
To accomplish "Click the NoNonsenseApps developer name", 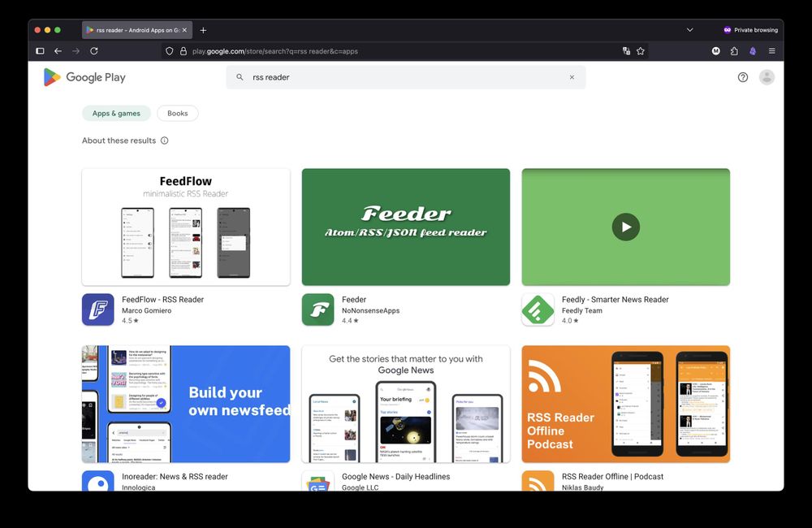I will [x=371, y=310].
